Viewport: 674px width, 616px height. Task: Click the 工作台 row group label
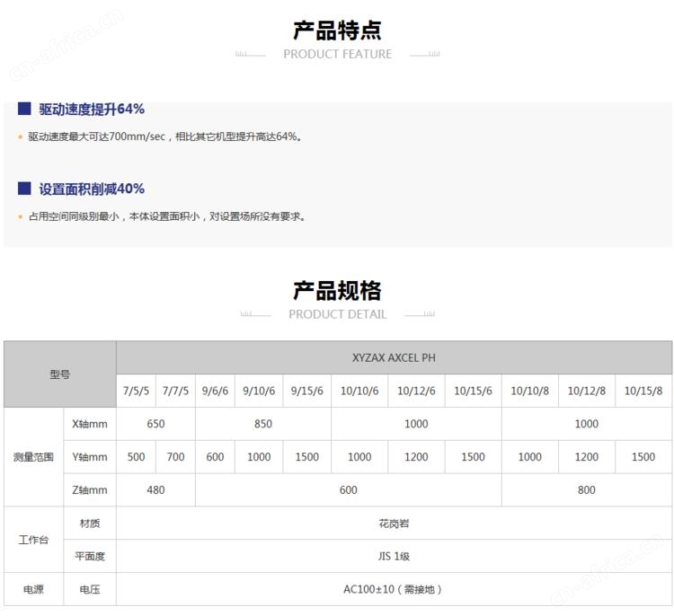coord(33,540)
